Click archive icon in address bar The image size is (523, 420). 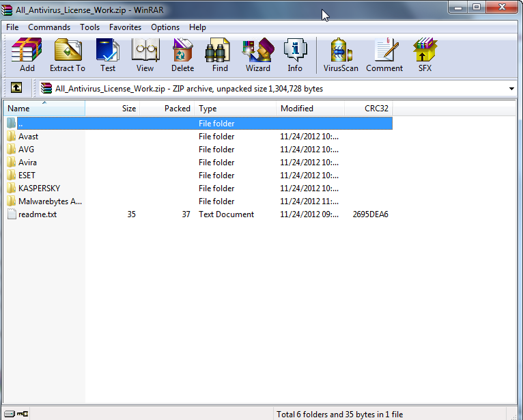click(46, 88)
